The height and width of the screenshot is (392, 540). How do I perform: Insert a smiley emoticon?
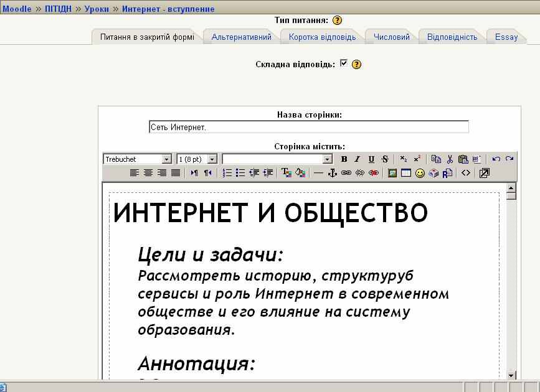420,173
